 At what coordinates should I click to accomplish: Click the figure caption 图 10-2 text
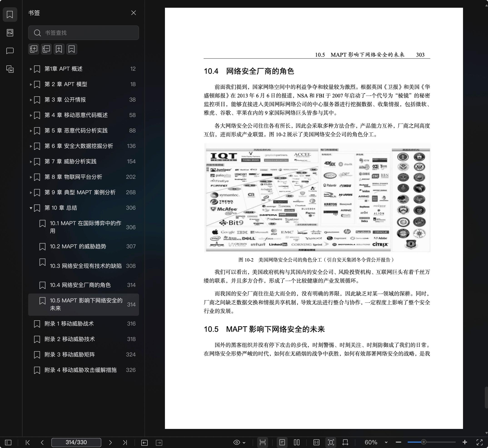317,260
